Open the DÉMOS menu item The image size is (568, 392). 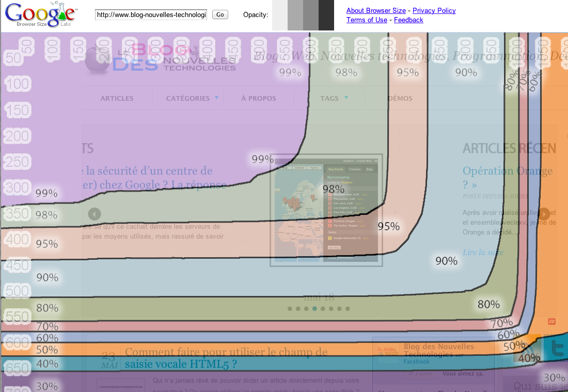[400, 98]
